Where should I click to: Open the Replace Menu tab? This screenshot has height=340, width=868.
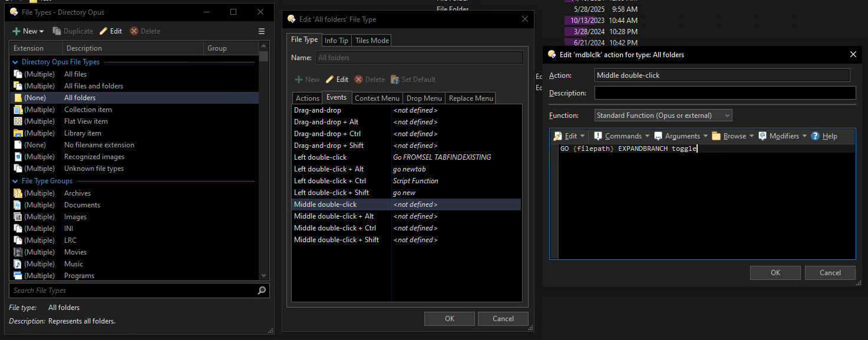coord(470,98)
